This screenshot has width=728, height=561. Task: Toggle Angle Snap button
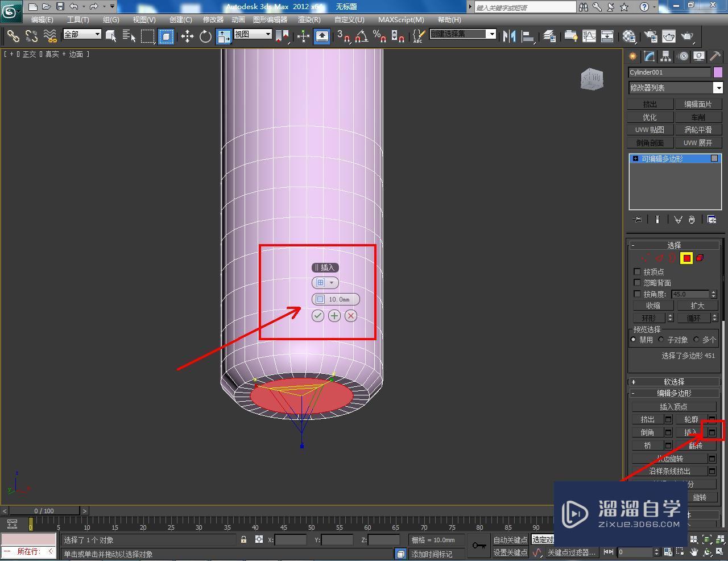click(x=361, y=36)
